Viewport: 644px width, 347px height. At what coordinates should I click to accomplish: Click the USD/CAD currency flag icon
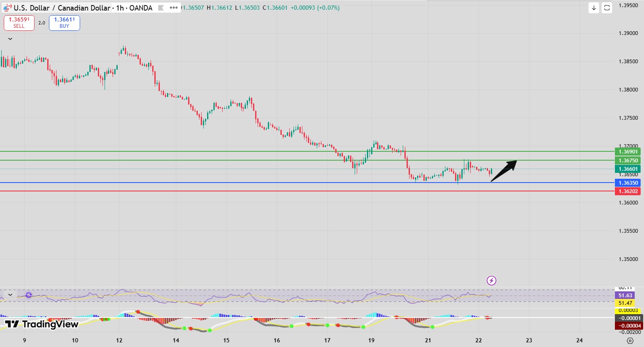click(8, 8)
